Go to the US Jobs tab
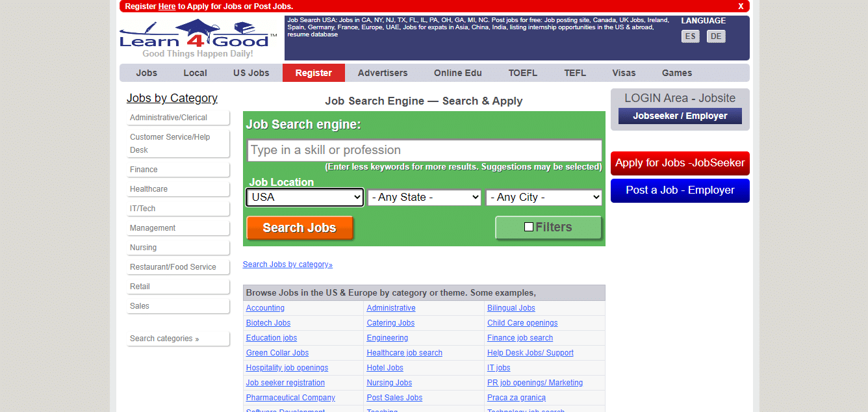868x412 pixels. [251, 73]
